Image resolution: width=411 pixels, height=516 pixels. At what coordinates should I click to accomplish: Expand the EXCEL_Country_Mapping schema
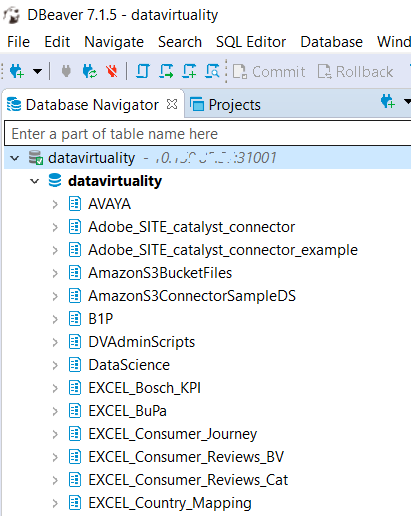pos(55,503)
